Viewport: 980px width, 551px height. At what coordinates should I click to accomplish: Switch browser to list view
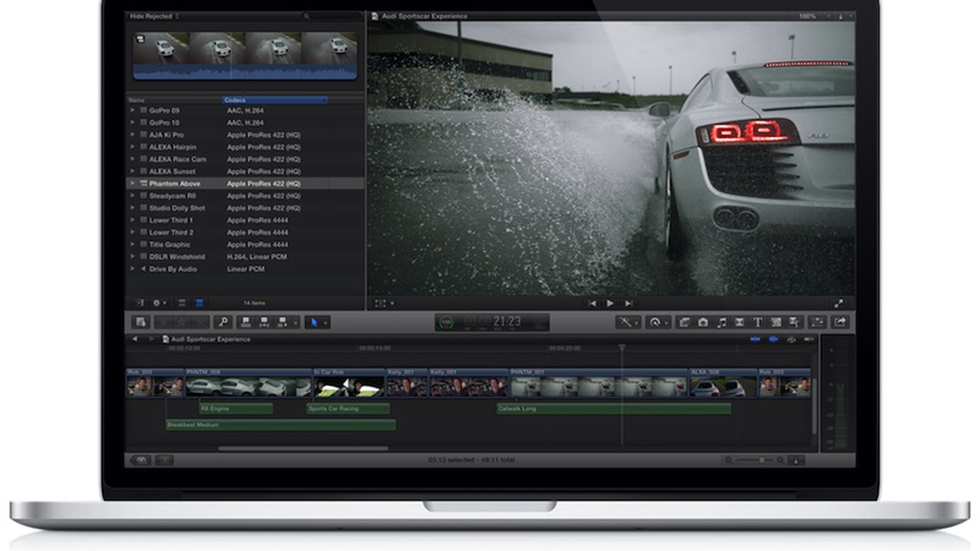pos(199,303)
